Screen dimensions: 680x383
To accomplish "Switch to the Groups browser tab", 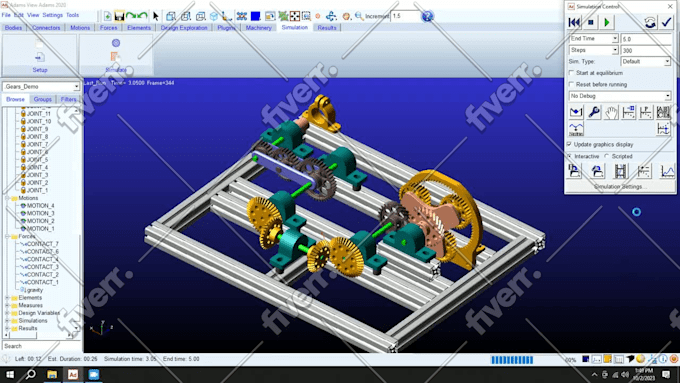I will (x=42, y=99).
